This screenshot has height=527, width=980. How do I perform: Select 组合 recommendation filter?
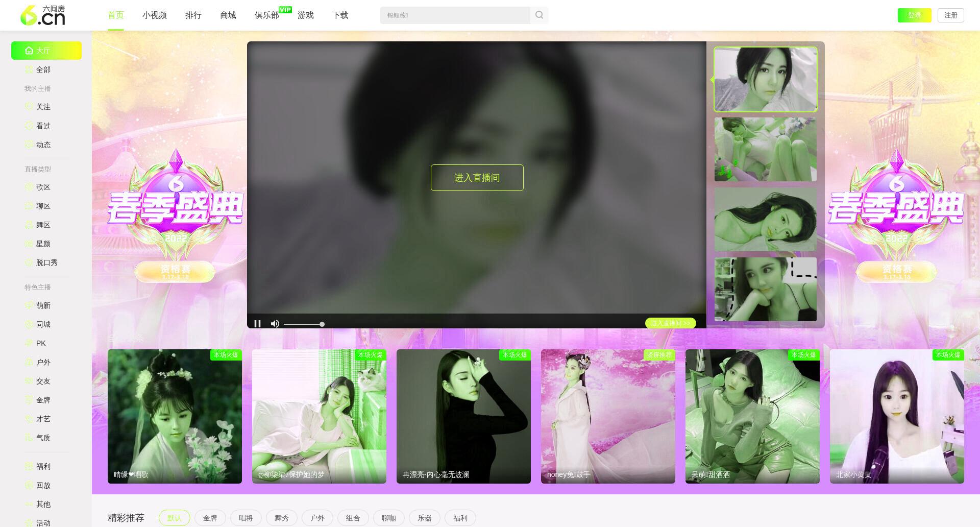(353, 518)
